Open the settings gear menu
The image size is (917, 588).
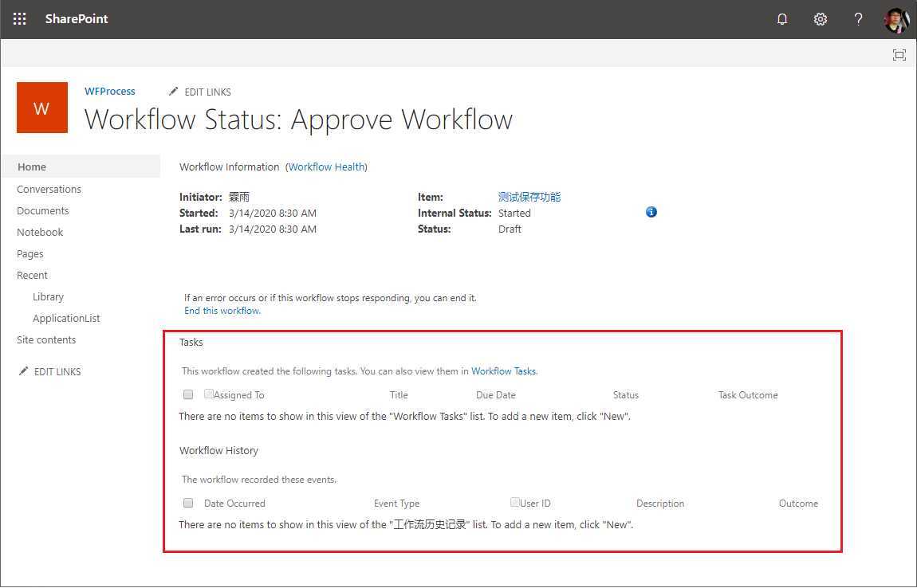coord(820,19)
